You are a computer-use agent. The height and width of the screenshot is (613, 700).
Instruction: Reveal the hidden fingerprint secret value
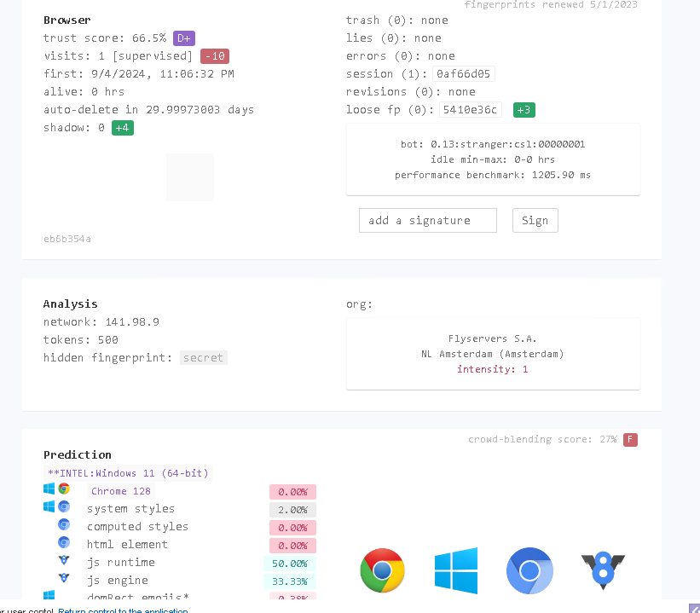pos(204,358)
